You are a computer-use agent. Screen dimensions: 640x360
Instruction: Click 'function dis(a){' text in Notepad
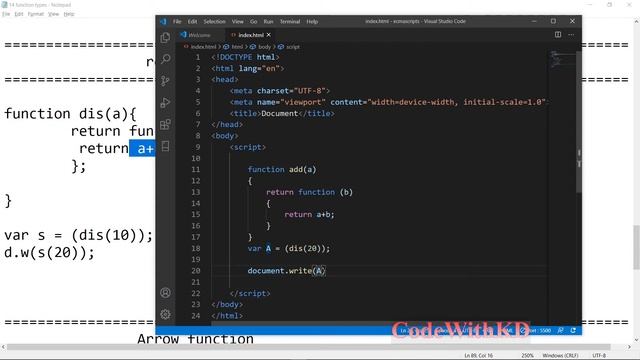pos(70,113)
